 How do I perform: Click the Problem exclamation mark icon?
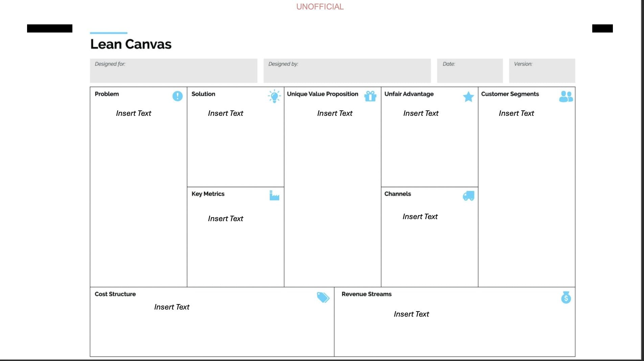point(177,96)
